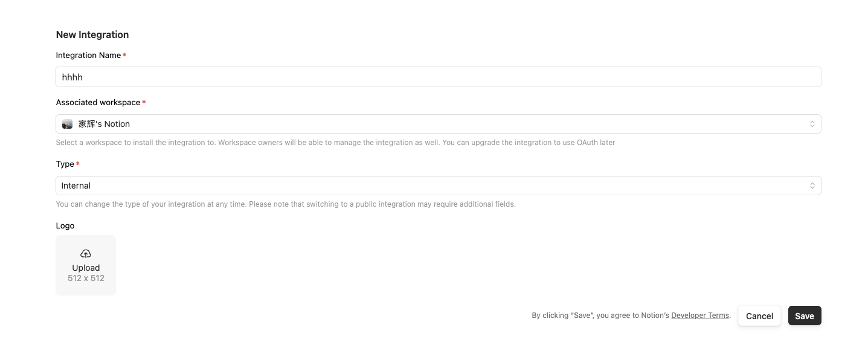Click the "Upload" text in the logo box

86,268
